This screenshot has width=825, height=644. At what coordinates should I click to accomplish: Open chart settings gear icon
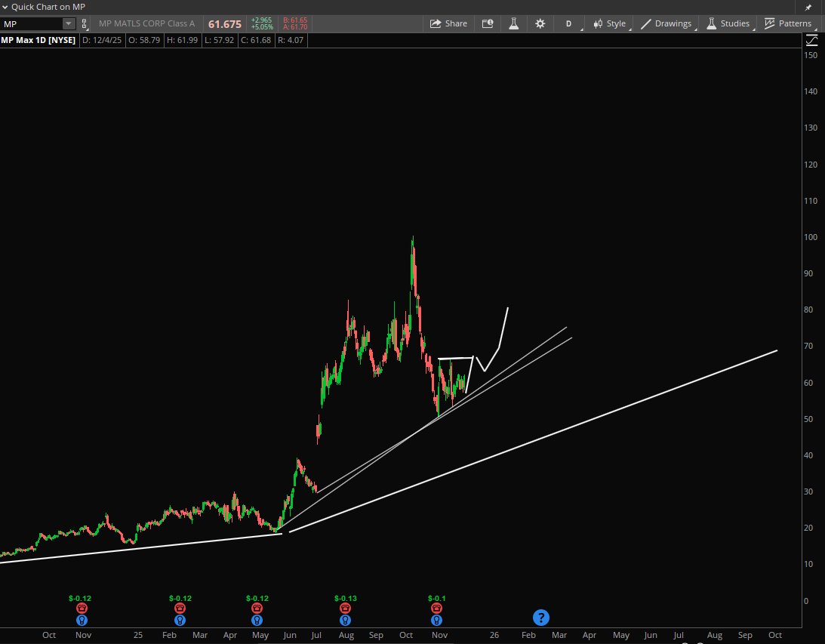coord(540,23)
